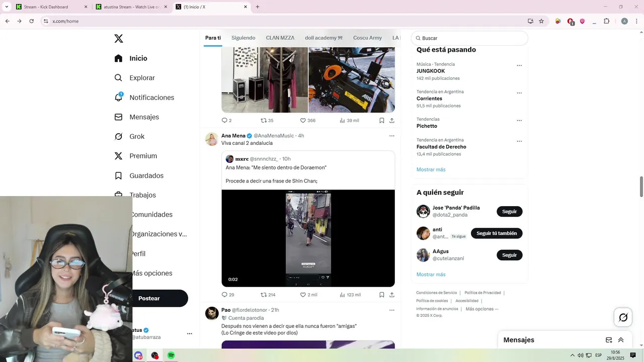Open Condiciones de Servicio link
Viewport: 644px width, 362px height.
[x=437, y=293]
